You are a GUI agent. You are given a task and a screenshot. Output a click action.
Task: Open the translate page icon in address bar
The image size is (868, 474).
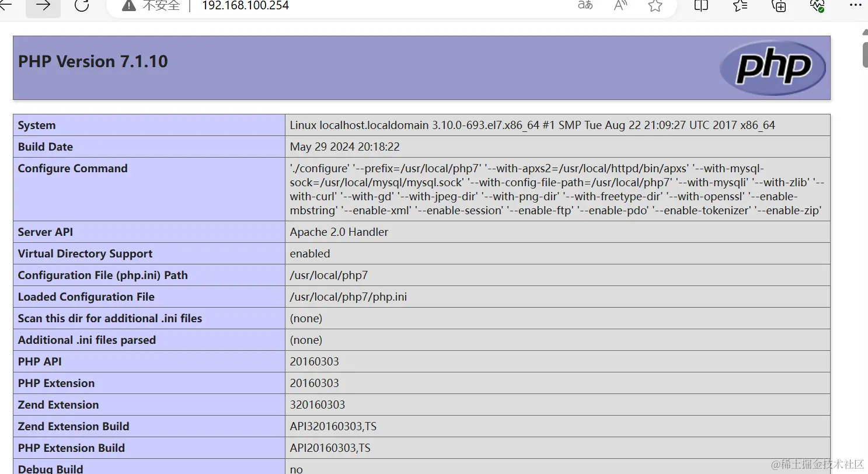pos(585,5)
